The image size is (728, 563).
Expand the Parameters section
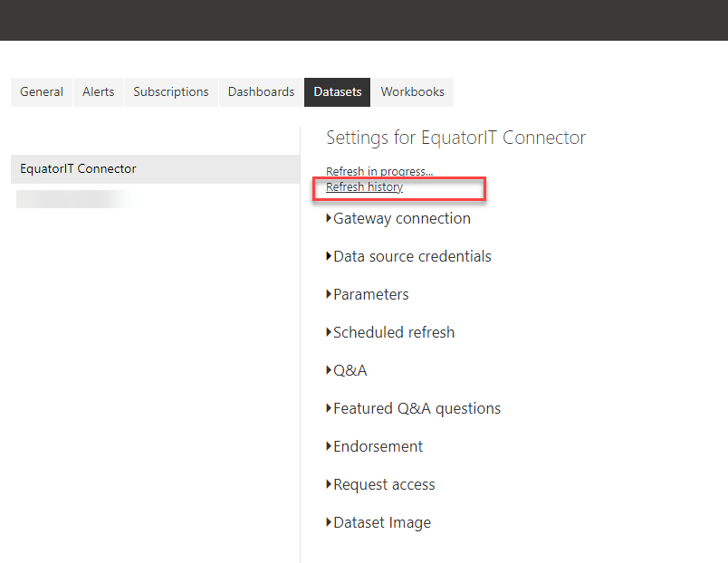tap(370, 294)
